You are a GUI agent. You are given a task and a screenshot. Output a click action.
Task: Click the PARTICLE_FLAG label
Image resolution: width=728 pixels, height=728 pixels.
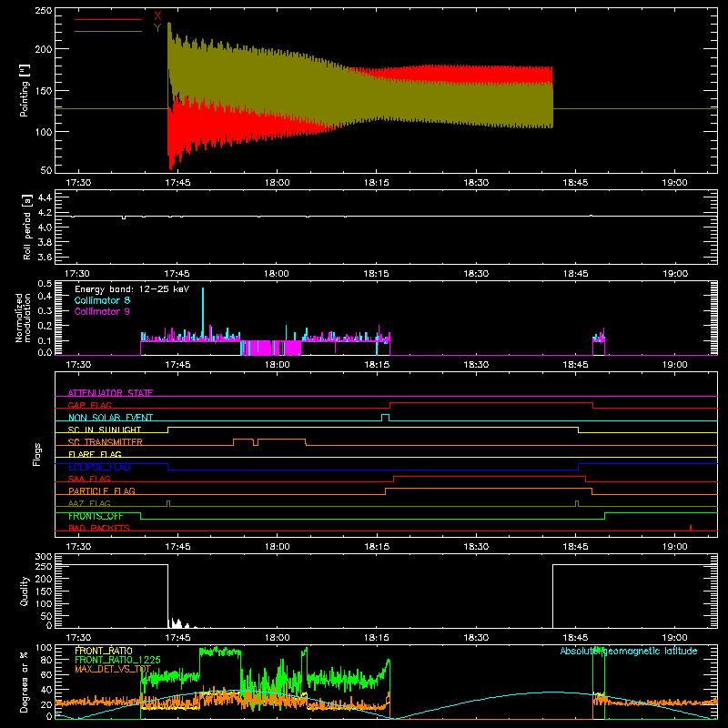click(102, 490)
